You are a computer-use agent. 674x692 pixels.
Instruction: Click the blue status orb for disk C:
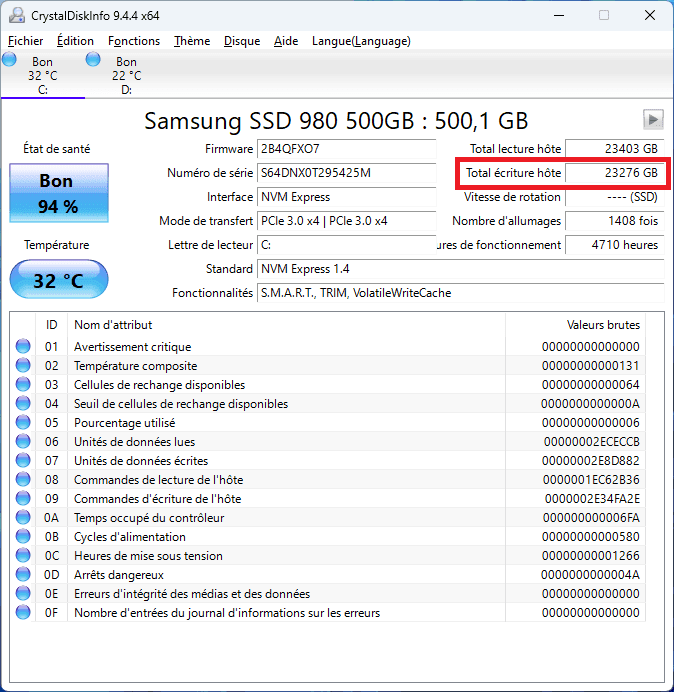9,59
